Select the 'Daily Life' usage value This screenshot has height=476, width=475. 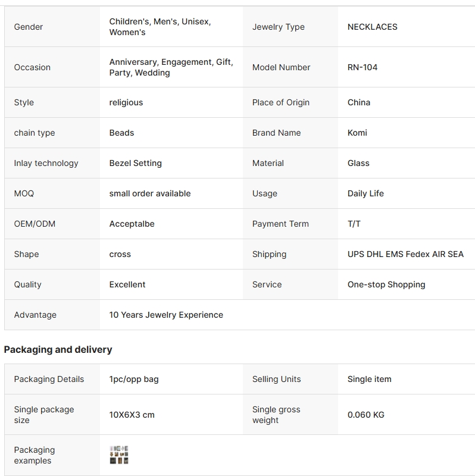click(365, 193)
